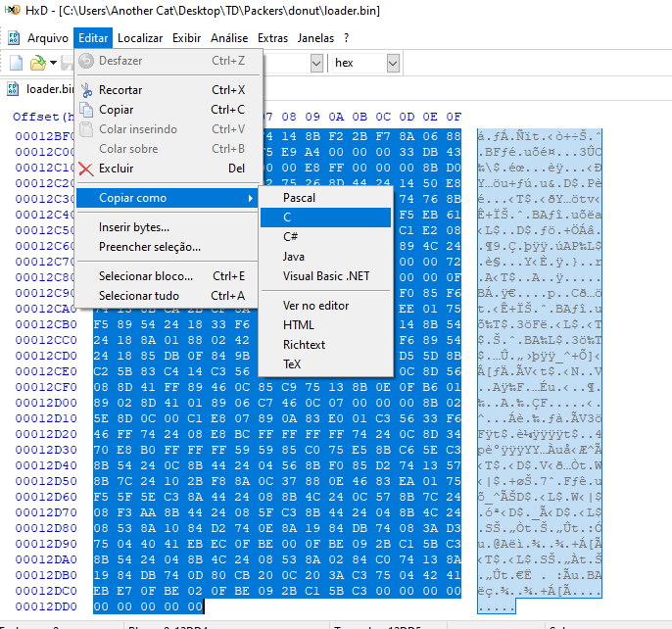Choose Copiar in the Editar menu

[x=168, y=110]
